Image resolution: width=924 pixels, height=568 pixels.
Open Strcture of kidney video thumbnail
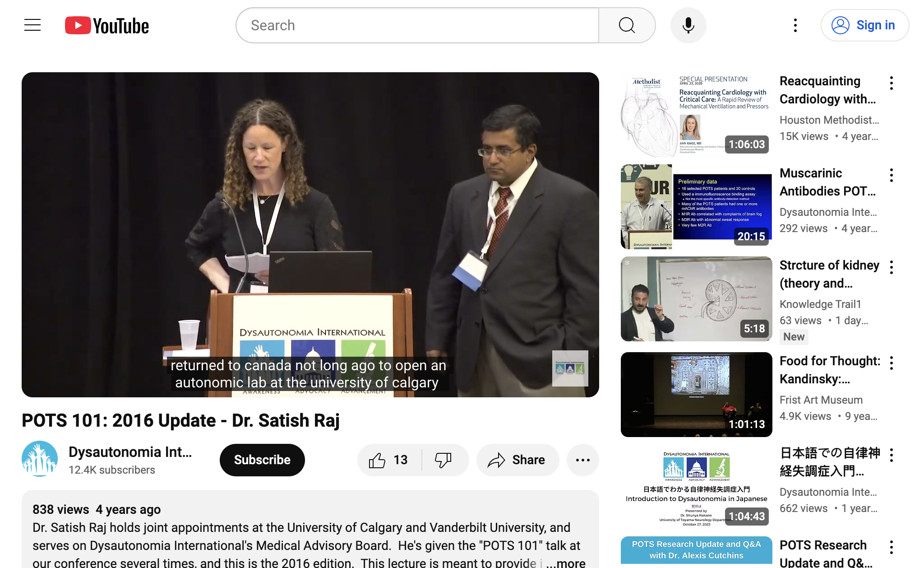coord(696,299)
